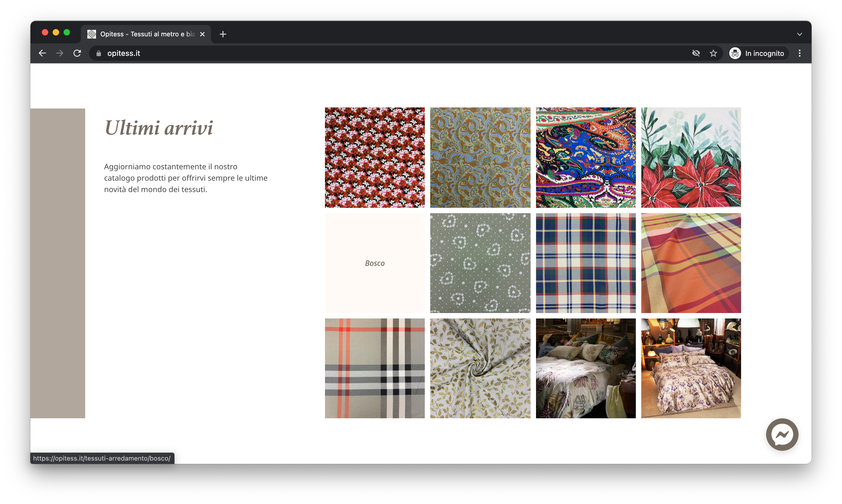This screenshot has height=504, width=842.
Task: Click the Ultimi arrivi heading
Action: (159, 128)
